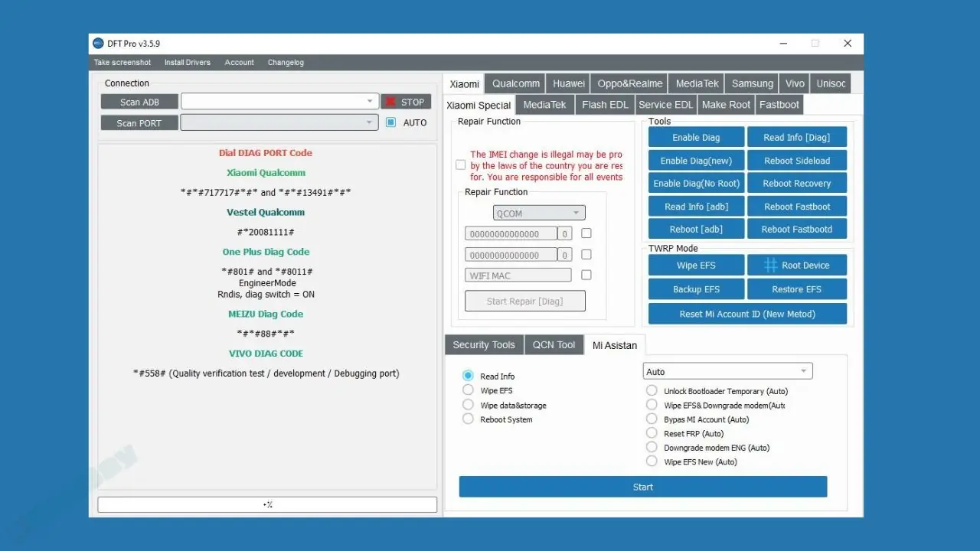Screen dimensions: 980x551
Task: Click the Read Info [adb] button
Action: (696, 207)
